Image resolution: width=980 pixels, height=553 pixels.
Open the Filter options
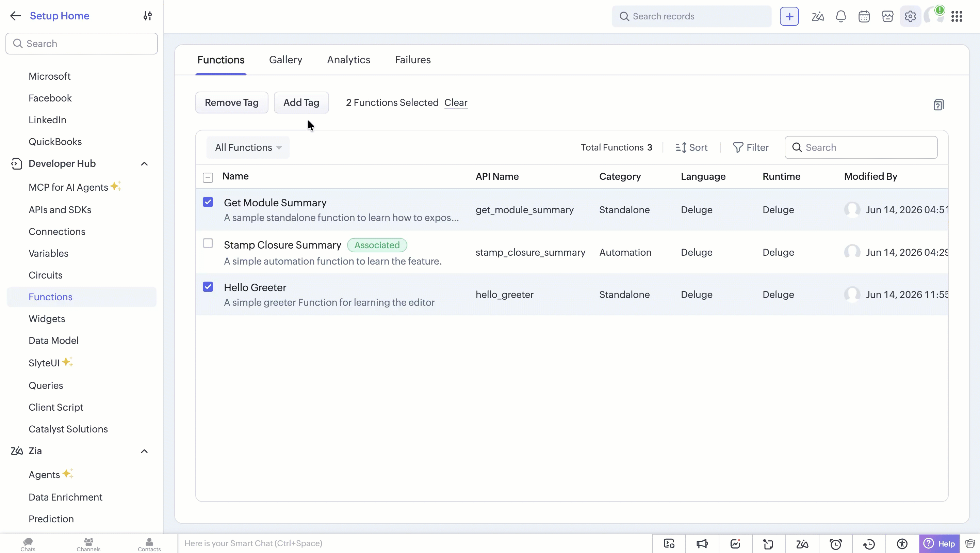(x=751, y=147)
